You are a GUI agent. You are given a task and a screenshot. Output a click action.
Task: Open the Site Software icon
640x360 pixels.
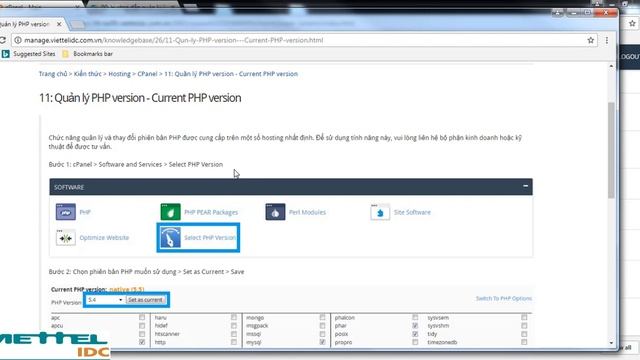(x=380, y=212)
